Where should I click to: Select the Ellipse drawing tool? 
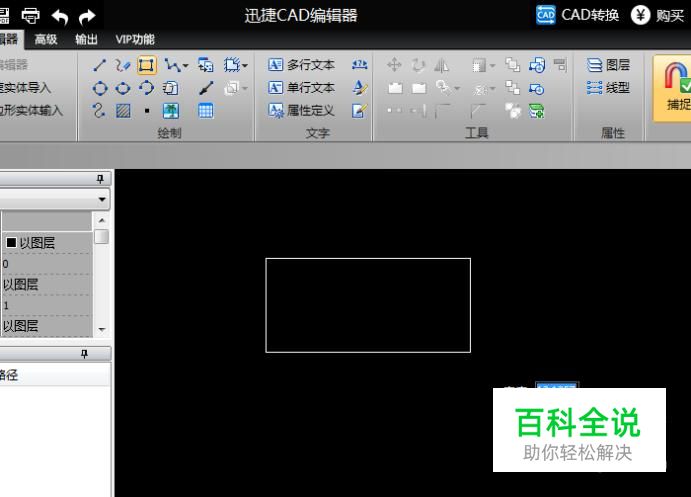tap(123, 88)
